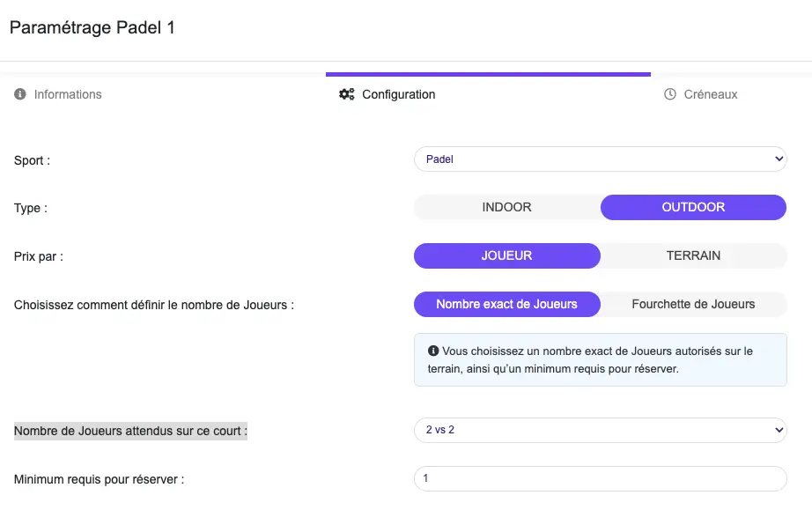Focus the Minimum requis pour réserver field
Screen dimensions: 812x510
point(600,478)
